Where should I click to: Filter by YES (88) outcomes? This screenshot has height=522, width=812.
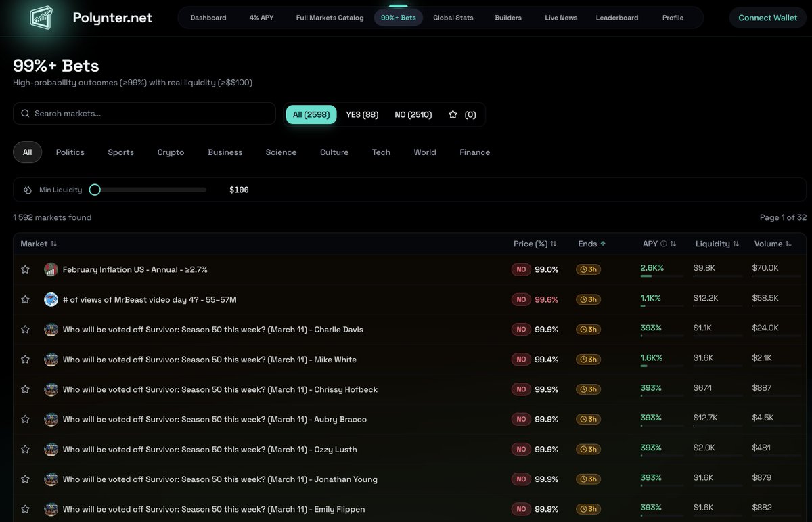(x=362, y=114)
